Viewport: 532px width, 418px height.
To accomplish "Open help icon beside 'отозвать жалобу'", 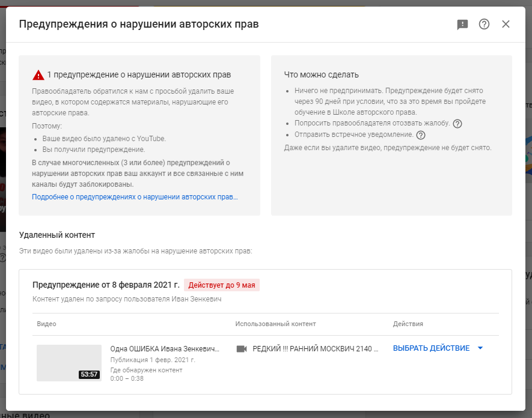I will coord(457,124).
